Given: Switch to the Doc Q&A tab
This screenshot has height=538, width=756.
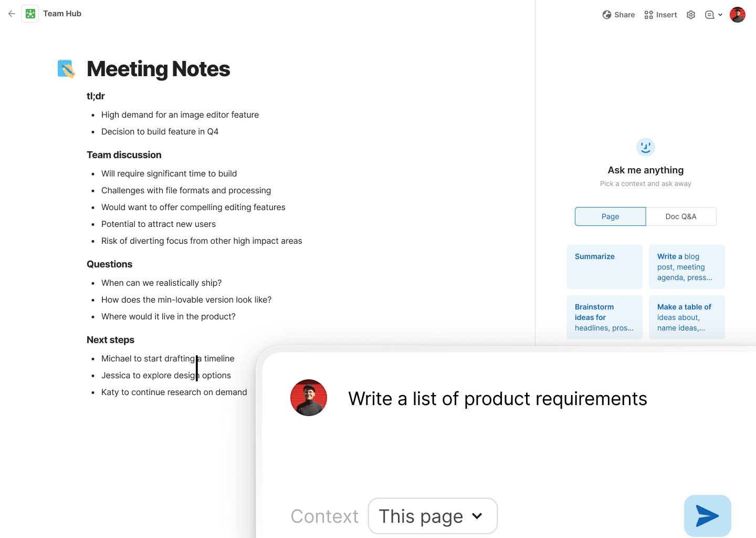Looking at the screenshot, I should coord(681,216).
